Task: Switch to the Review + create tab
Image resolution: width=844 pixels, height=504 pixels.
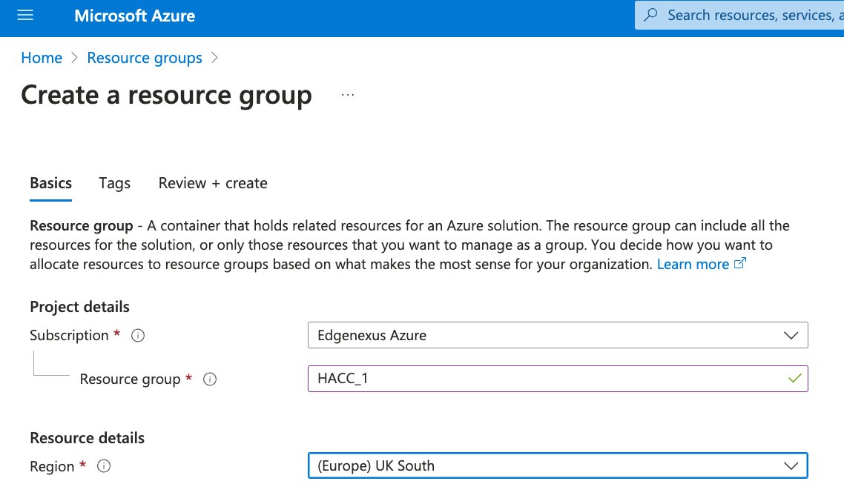Action: coord(213,183)
